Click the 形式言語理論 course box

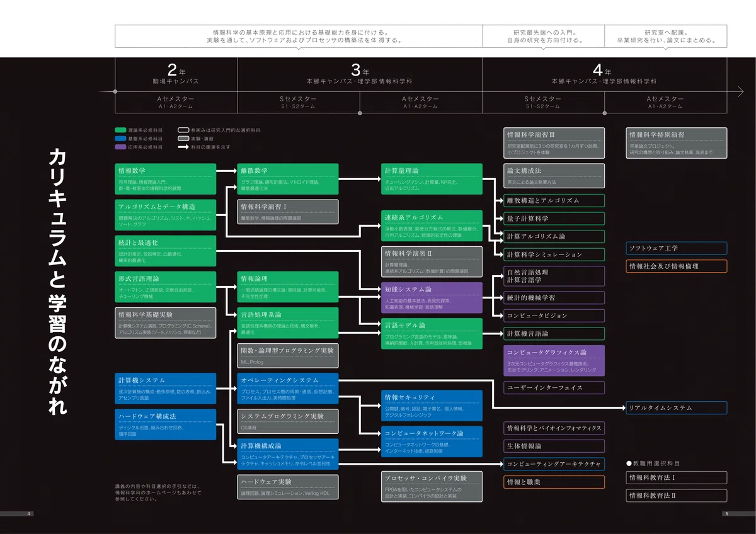point(166,287)
